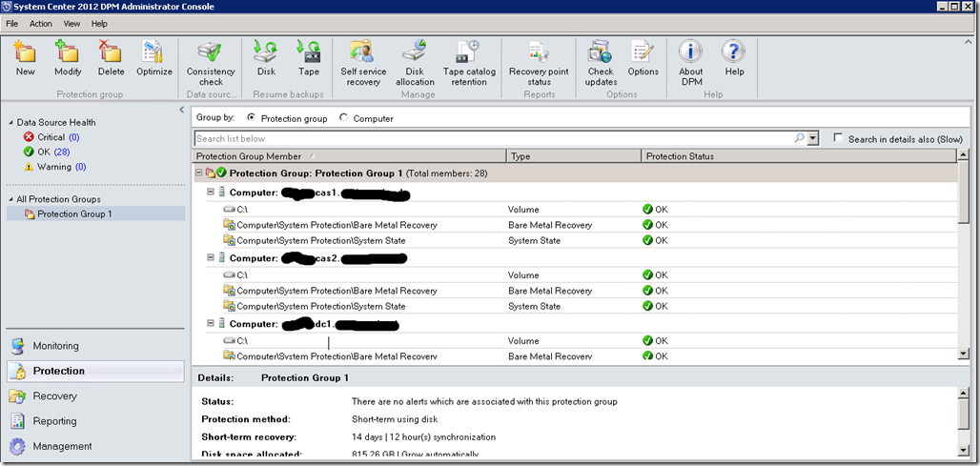Open the Help menu

tap(99, 24)
